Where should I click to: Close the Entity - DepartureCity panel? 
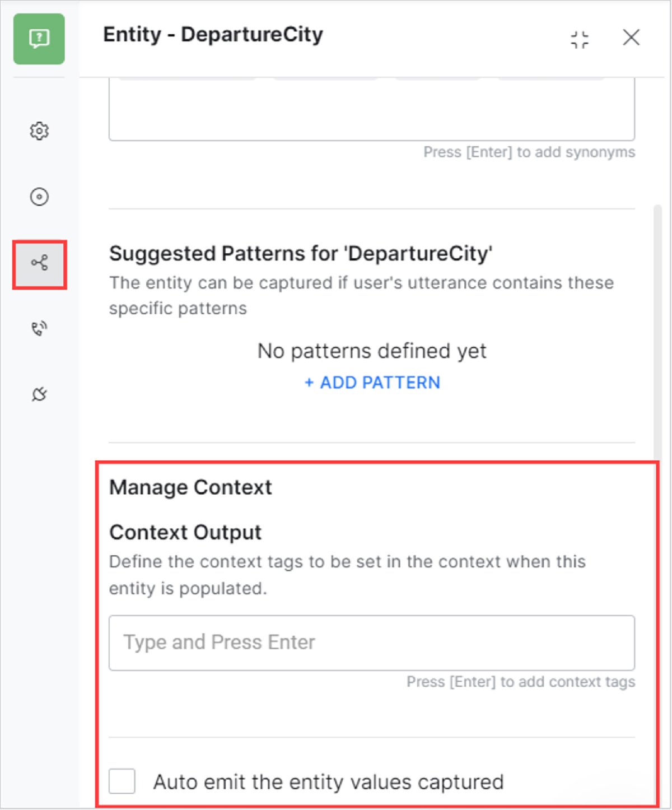coord(631,38)
